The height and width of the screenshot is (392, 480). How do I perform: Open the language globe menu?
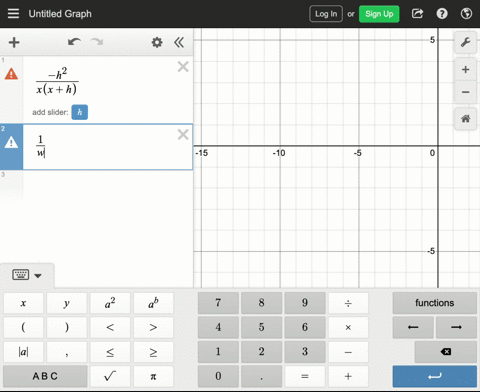pyautogui.click(x=466, y=14)
